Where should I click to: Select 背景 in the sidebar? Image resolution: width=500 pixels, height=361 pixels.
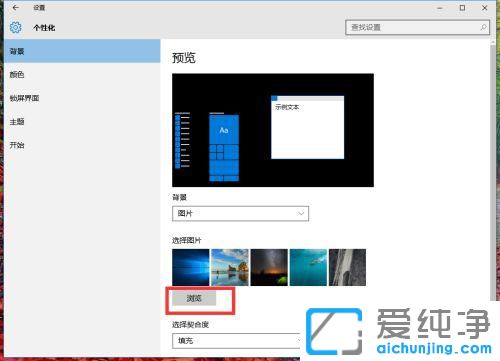(x=82, y=51)
